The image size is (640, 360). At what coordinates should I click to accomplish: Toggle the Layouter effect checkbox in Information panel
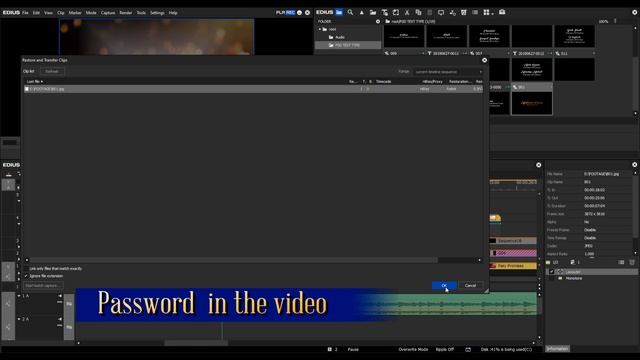pos(552,272)
